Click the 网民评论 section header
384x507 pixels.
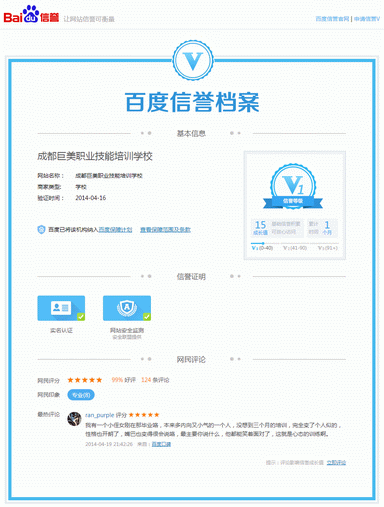click(x=191, y=360)
